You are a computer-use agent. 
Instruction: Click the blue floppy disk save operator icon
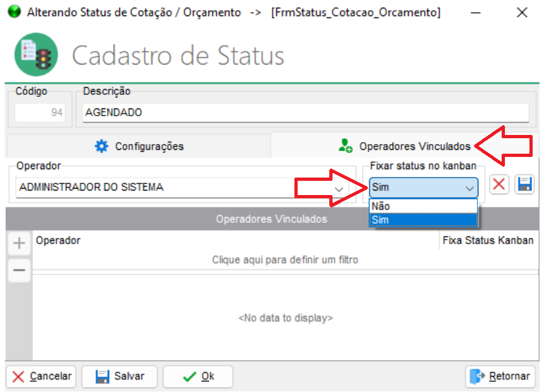coord(524,185)
